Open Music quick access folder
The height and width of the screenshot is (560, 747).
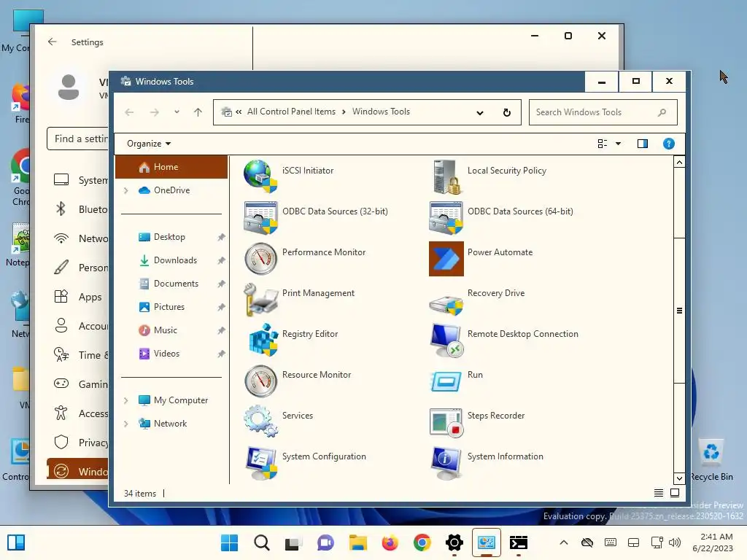click(166, 330)
